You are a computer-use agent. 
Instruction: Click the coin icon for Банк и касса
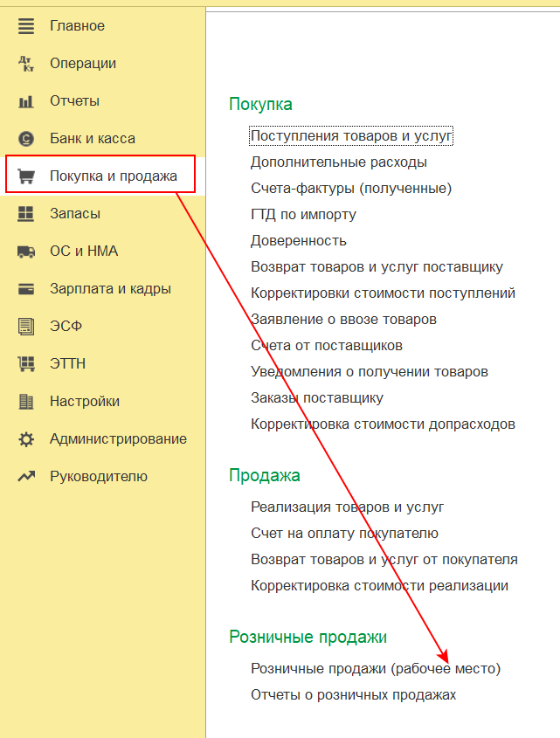[x=26, y=139]
